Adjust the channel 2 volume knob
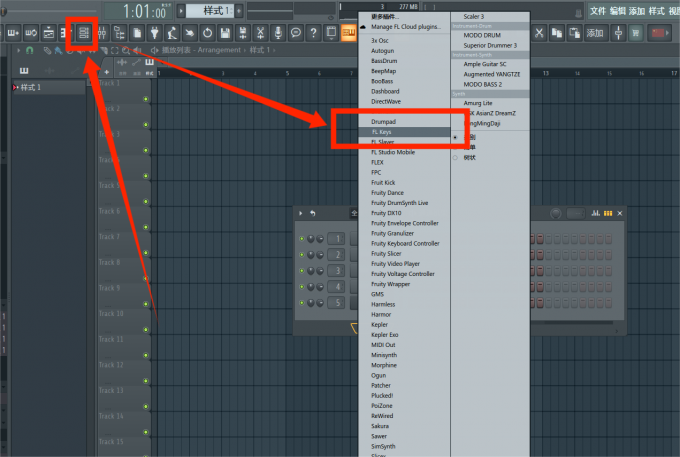The width and height of the screenshot is (680, 457). pyautogui.click(x=320, y=255)
